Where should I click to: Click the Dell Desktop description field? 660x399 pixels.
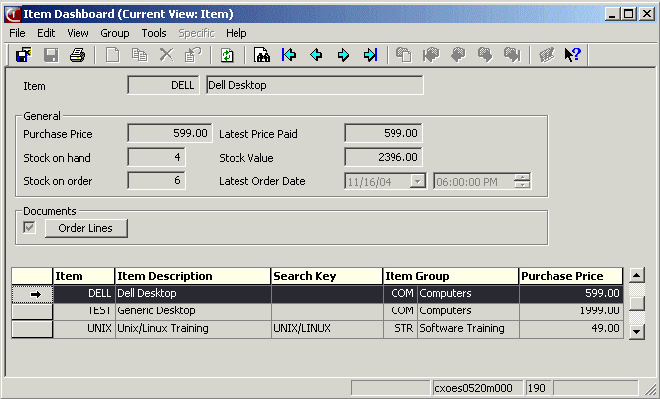(x=314, y=85)
